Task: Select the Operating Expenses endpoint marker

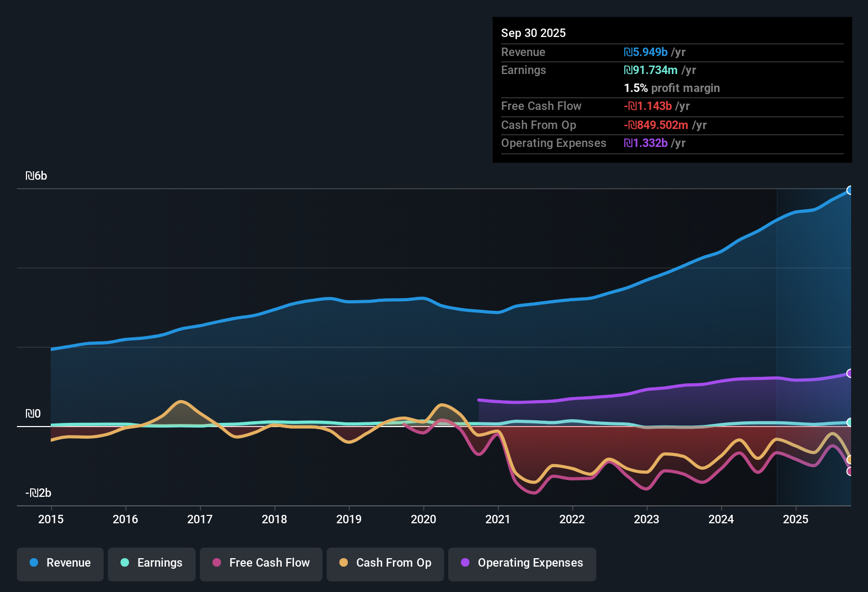Action: pyautogui.click(x=850, y=373)
